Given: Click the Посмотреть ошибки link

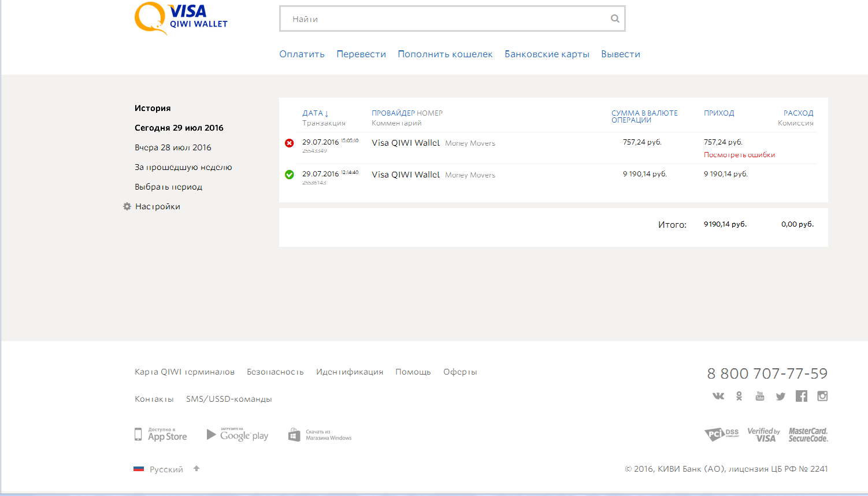Looking at the screenshot, I should (739, 155).
